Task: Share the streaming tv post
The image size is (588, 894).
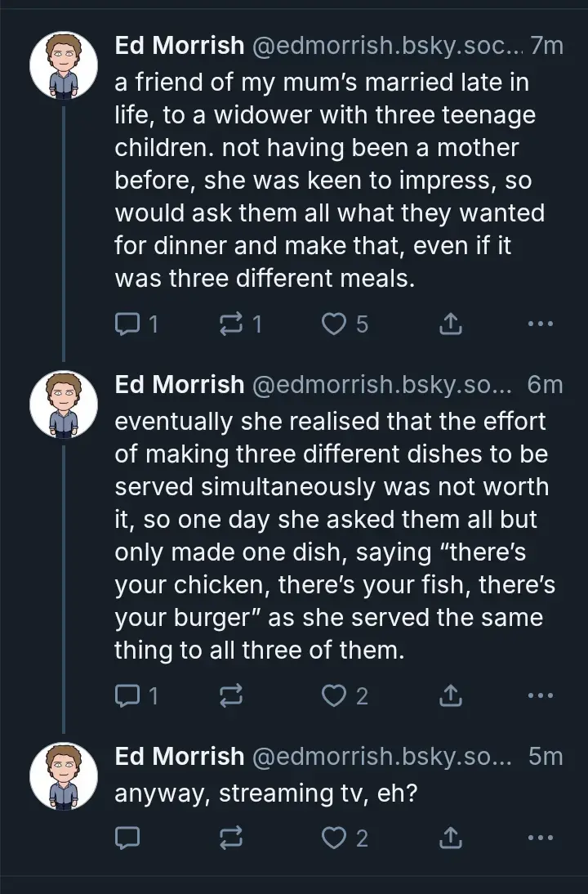Action: click(x=451, y=838)
